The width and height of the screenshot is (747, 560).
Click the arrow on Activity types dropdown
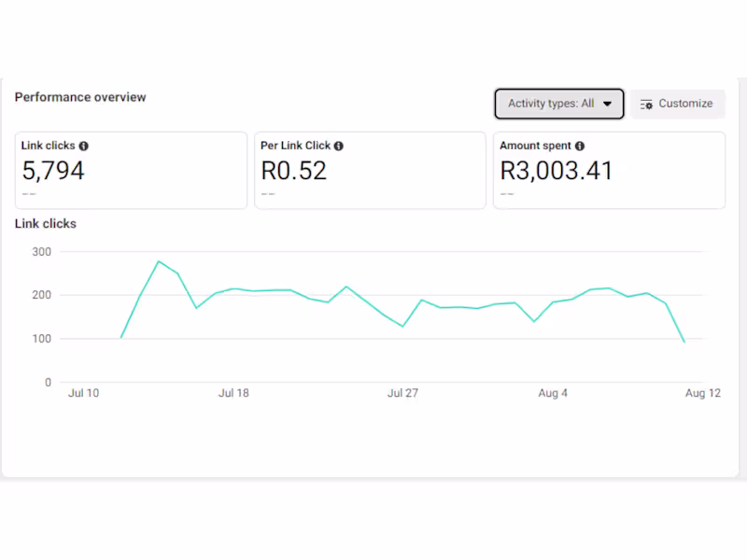click(608, 104)
